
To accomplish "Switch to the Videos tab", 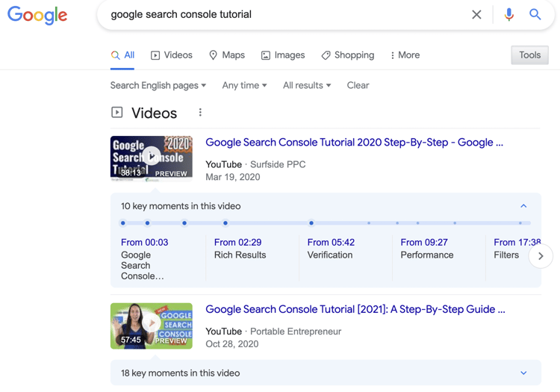I will point(172,55).
